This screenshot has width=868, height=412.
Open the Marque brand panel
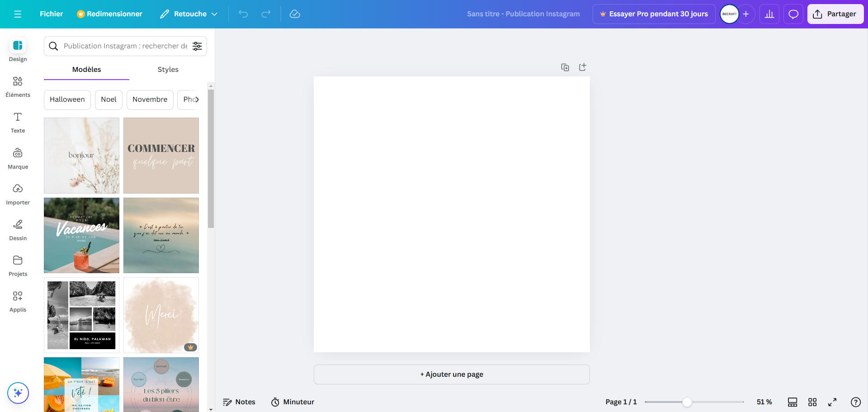[18, 158]
